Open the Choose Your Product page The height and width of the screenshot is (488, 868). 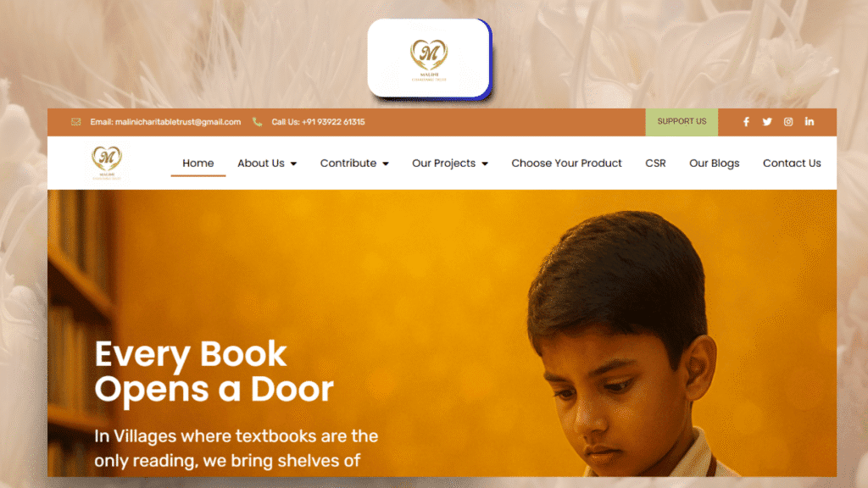click(566, 164)
